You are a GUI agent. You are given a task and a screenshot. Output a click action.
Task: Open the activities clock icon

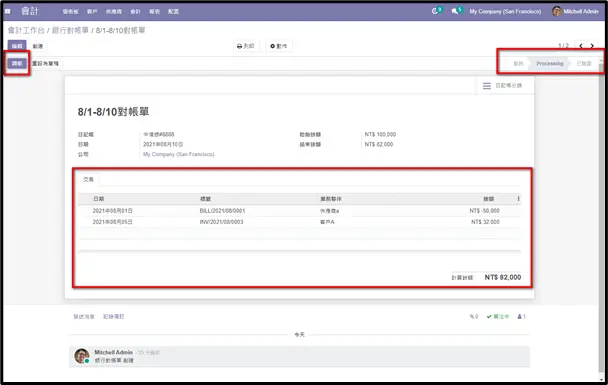(435, 11)
